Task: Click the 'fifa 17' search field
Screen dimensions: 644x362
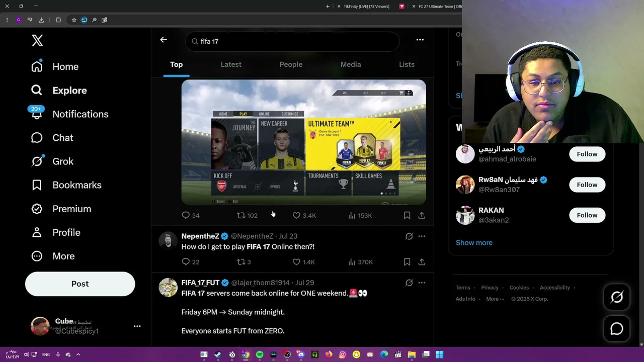Action: (x=292, y=41)
